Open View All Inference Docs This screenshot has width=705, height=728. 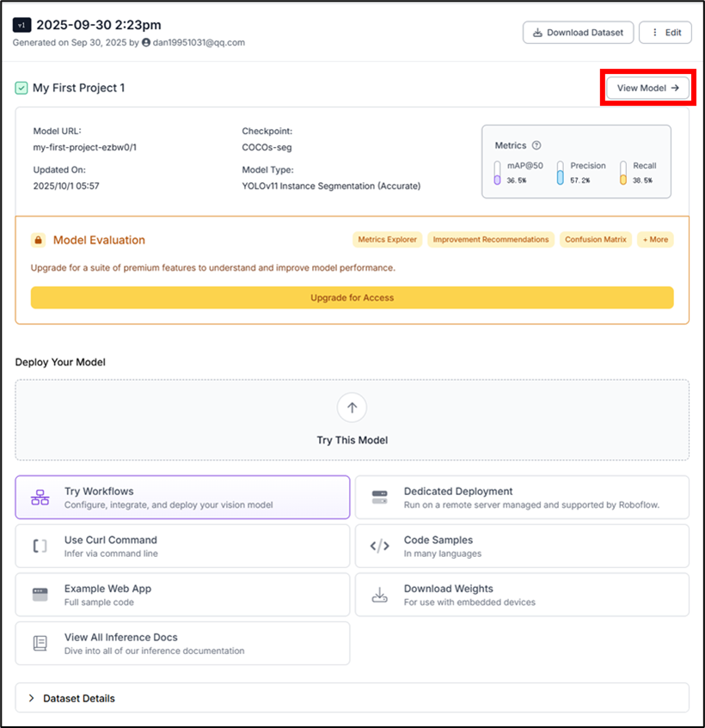[x=182, y=644]
